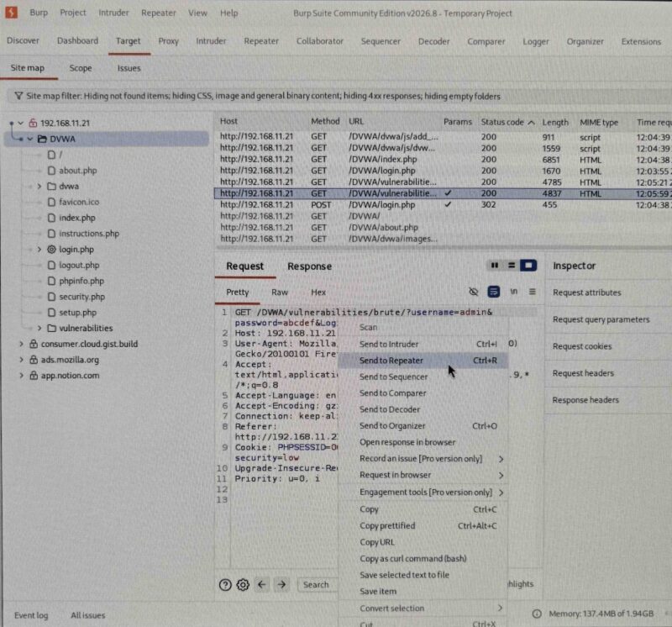This screenshot has height=627, width=672.
Task: Open editor settings gear icon
Action: (243, 584)
